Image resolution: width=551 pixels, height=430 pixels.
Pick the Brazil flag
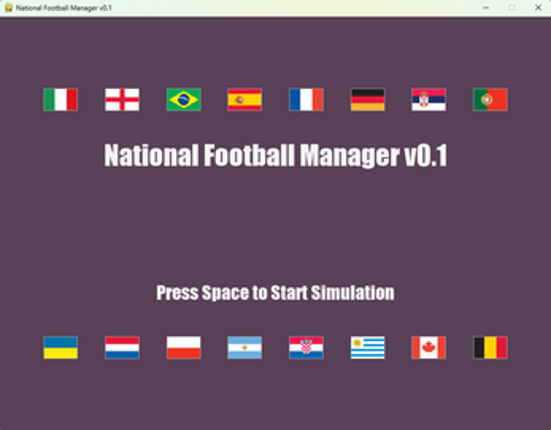[184, 99]
